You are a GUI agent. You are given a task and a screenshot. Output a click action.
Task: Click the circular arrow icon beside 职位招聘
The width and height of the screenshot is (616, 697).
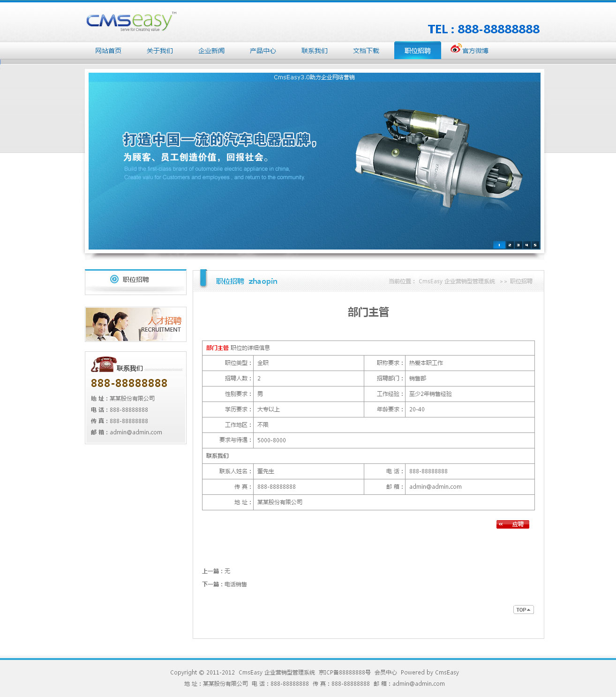(x=114, y=279)
